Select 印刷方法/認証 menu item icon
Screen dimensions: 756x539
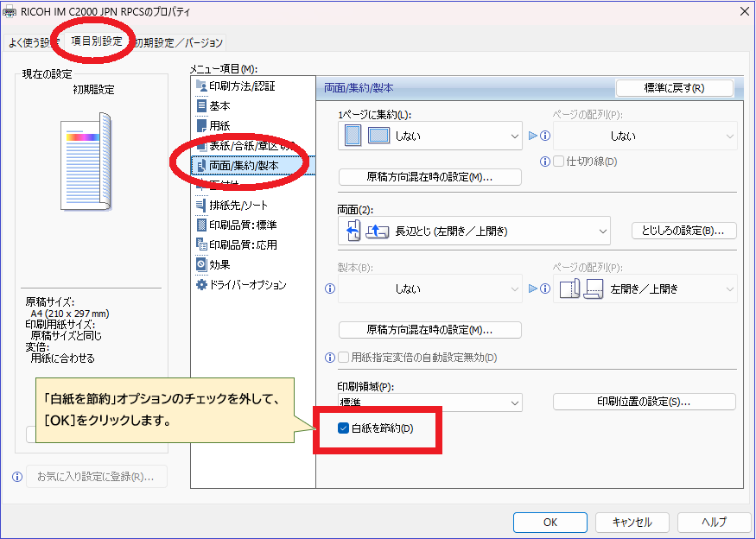(202, 86)
